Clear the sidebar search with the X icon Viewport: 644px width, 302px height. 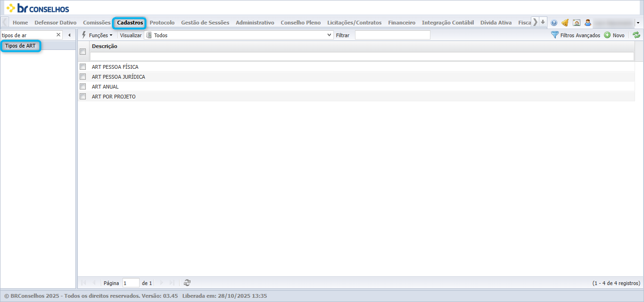58,35
